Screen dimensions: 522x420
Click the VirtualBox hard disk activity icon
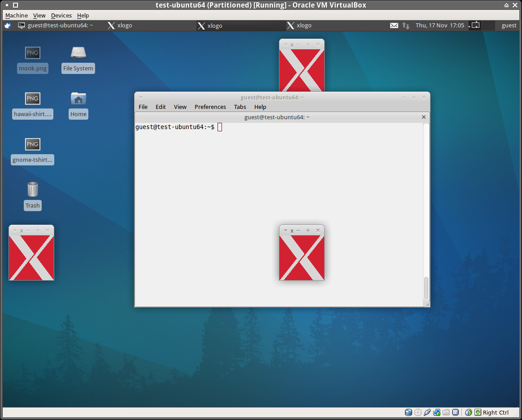coord(408,412)
